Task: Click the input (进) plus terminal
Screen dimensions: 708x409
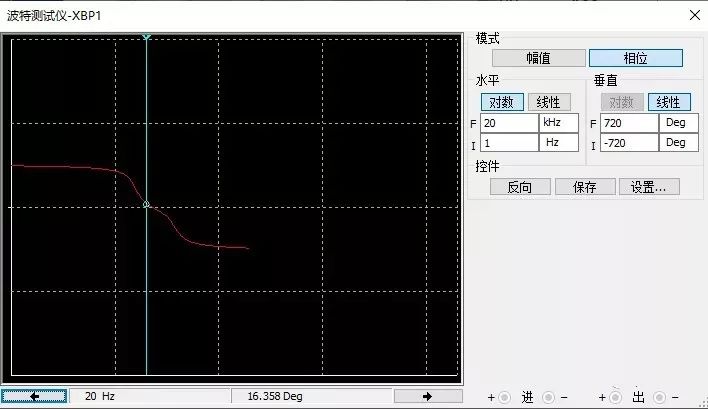Action: pyautogui.click(x=504, y=397)
